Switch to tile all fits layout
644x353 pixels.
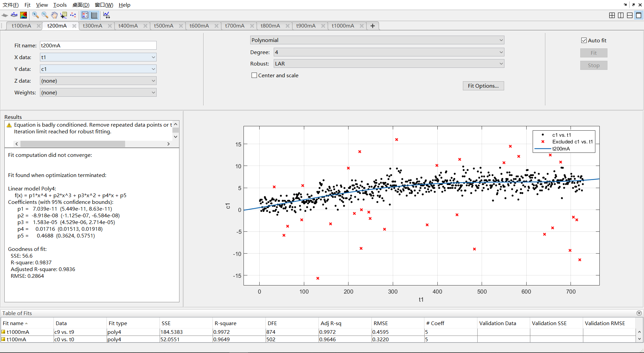click(x=612, y=15)
